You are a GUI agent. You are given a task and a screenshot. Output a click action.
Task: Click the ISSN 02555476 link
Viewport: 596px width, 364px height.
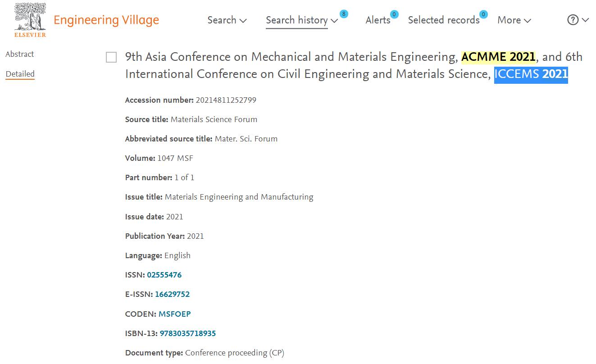pos(164,275)
